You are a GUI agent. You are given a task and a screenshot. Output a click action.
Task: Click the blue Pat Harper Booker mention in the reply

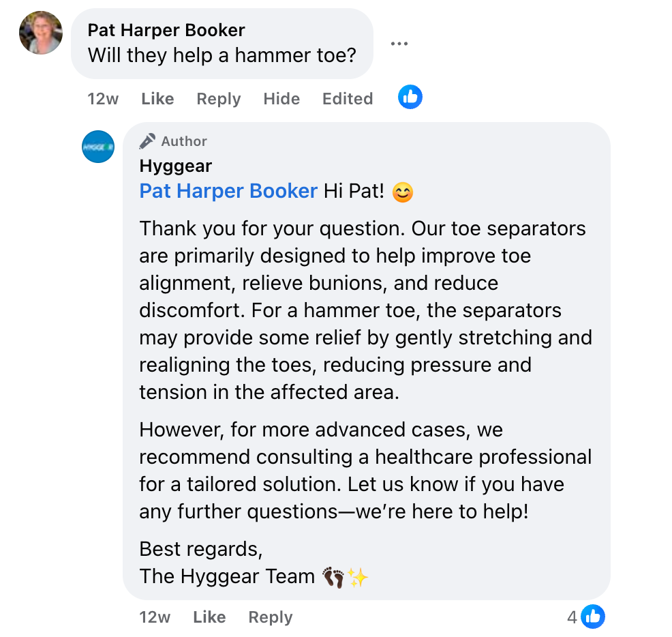click(228, 191)
